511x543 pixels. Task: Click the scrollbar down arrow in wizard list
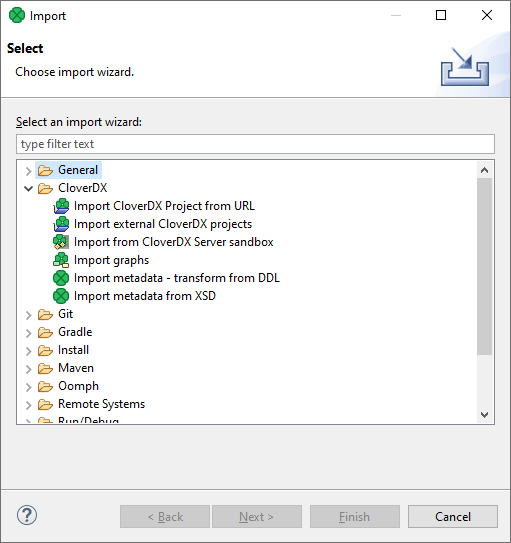point(485,415)
